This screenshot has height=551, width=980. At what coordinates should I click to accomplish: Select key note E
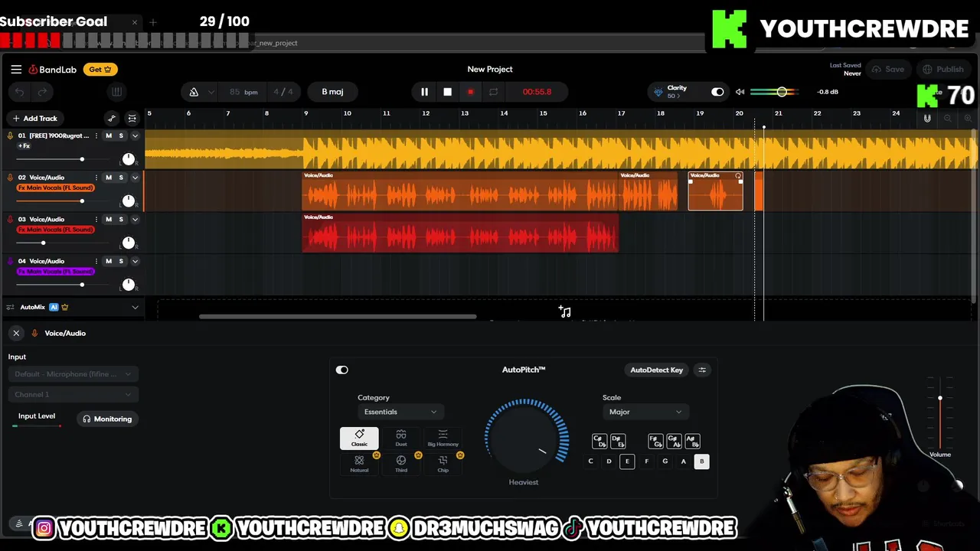627,461
